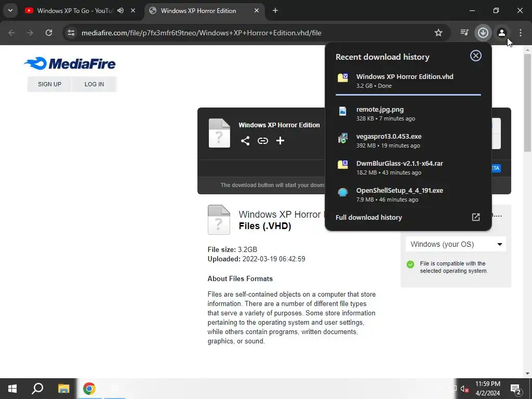Screen dimensions: 532x399
Task: Bookmark this page with star icon
Action: tap(438, 33)
